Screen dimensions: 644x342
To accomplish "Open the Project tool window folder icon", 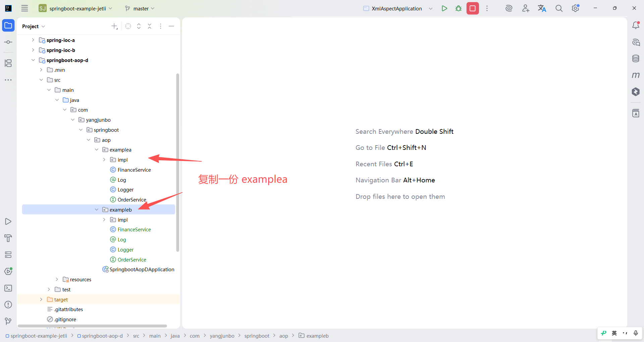I will coord(8,25).
